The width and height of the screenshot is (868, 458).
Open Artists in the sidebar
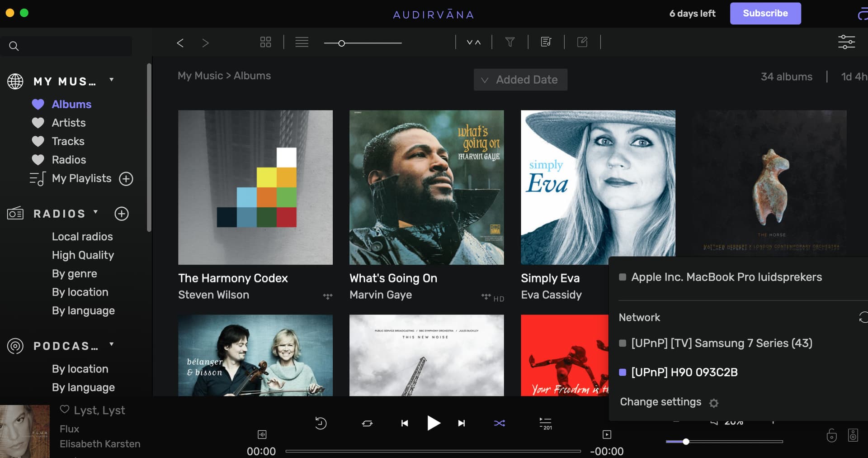point(68,123)
